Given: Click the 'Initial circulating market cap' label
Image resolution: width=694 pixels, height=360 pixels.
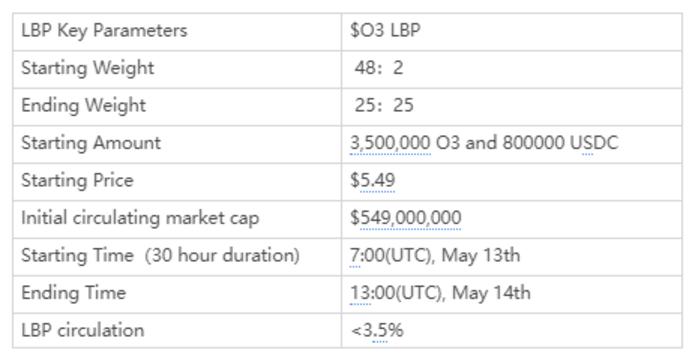Looking at the screenshot, I should (140, 218).
